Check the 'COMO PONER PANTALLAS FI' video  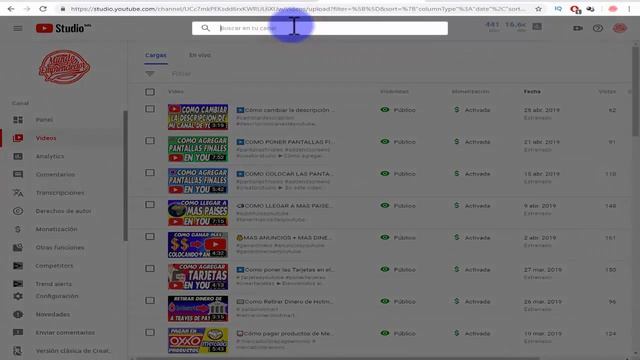point(150,141)
